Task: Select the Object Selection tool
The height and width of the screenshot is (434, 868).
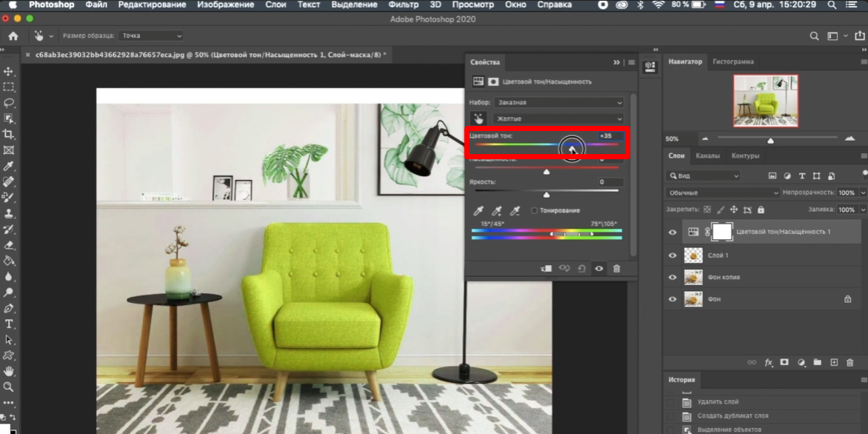Action: pos(8,118)
